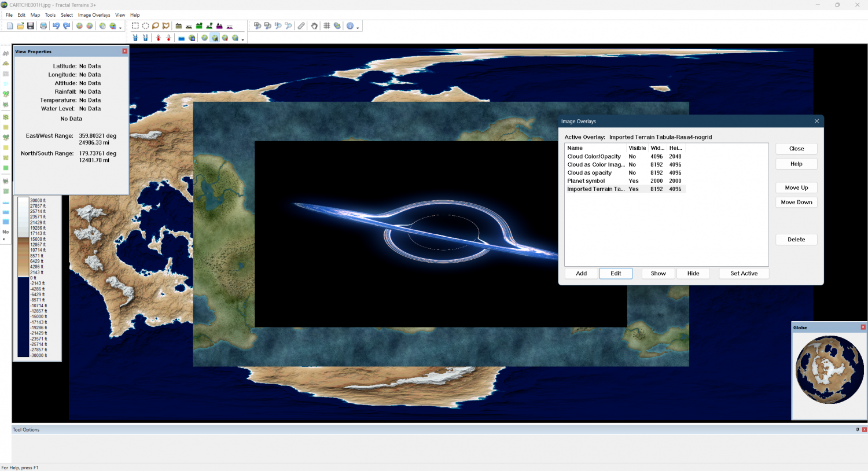Select the rectangular selection tool
Image resolution: width=868 pixels, height=471 pixels.
click(135, 26)
